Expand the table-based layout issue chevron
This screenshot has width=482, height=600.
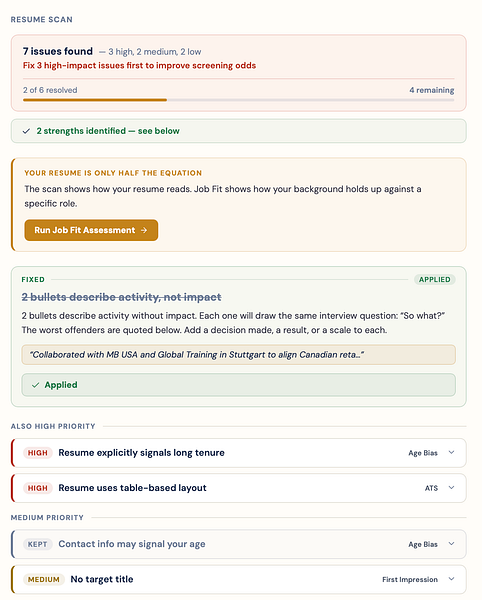click(x=451, y=488)
